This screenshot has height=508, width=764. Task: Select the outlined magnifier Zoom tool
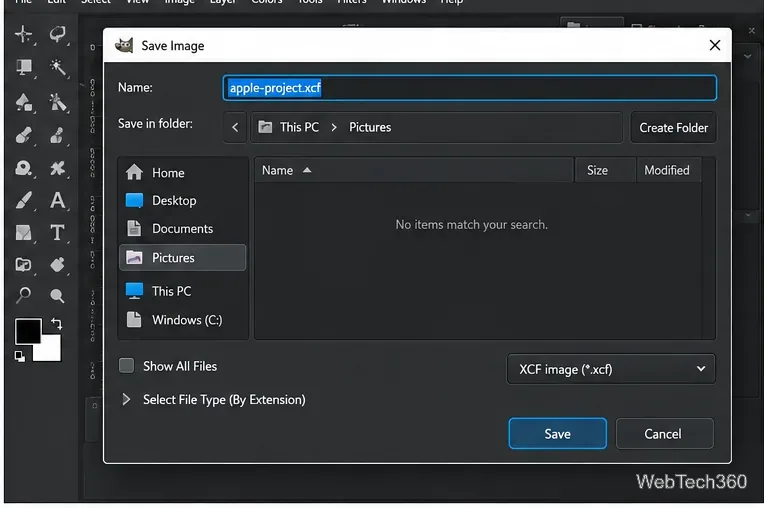pos(23,295)
